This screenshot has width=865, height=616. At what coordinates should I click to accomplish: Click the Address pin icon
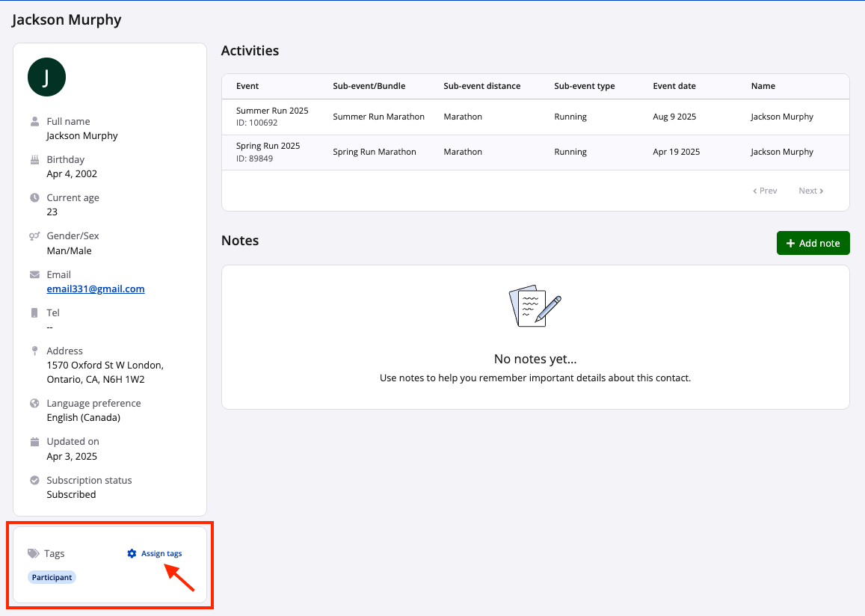tap(34, 351)
